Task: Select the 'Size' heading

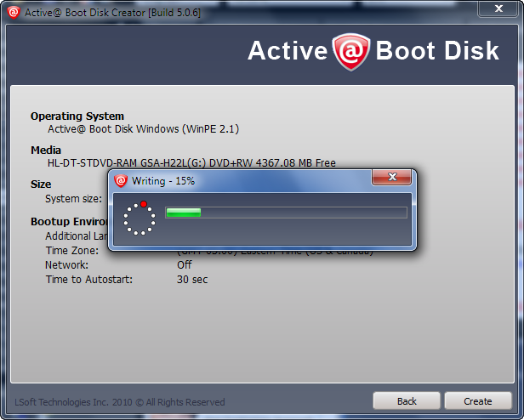Action: click(41, 184)
